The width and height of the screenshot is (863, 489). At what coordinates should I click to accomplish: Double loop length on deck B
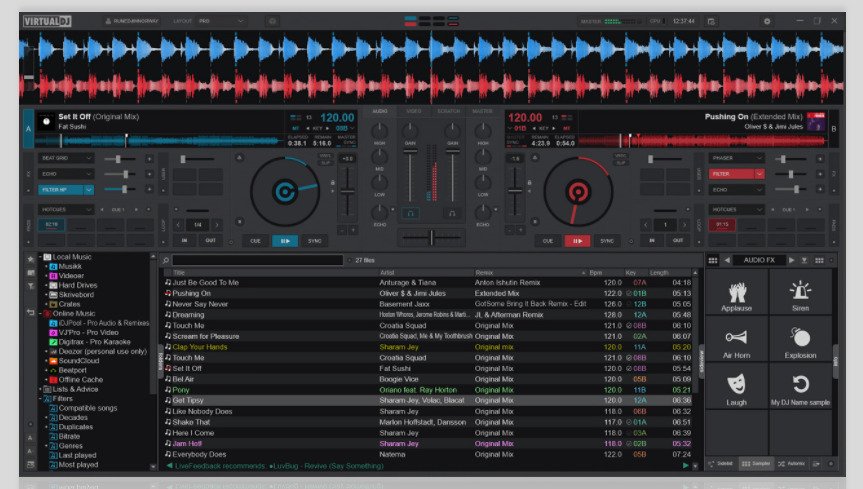click(684, 225)
